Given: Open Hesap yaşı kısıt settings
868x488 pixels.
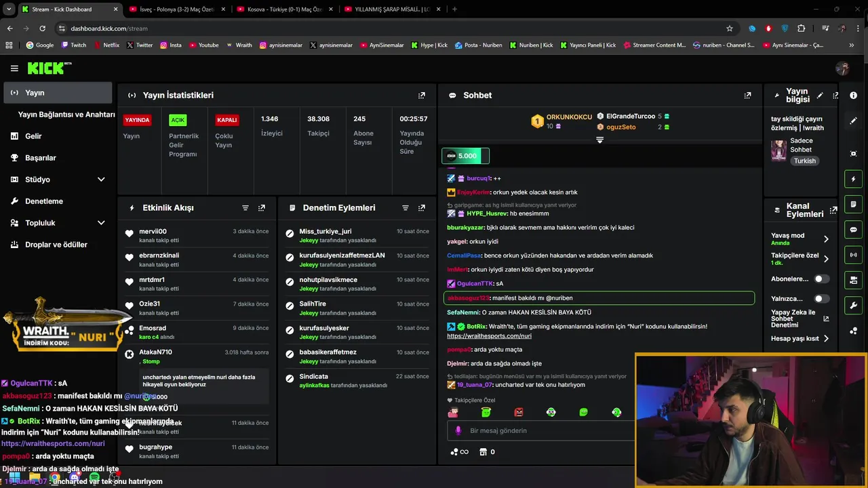Looking at the screenshot, I should 800,338.
